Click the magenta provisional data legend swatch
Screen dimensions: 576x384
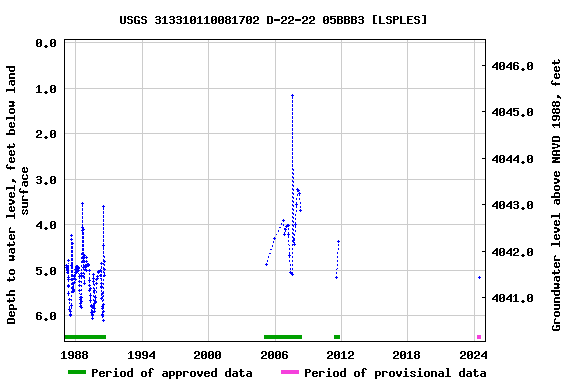coord(290,372)
